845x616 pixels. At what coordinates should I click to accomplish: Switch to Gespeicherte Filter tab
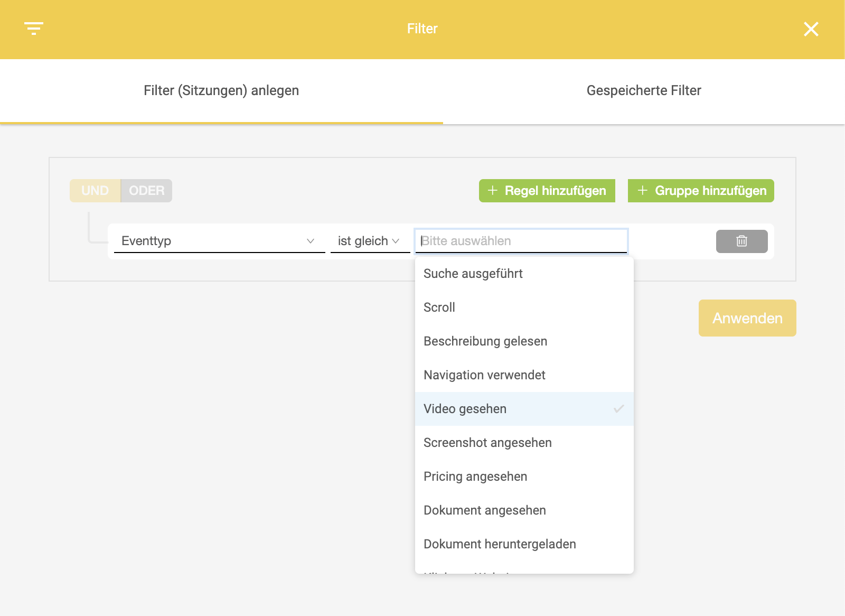[x=644, y=91]
